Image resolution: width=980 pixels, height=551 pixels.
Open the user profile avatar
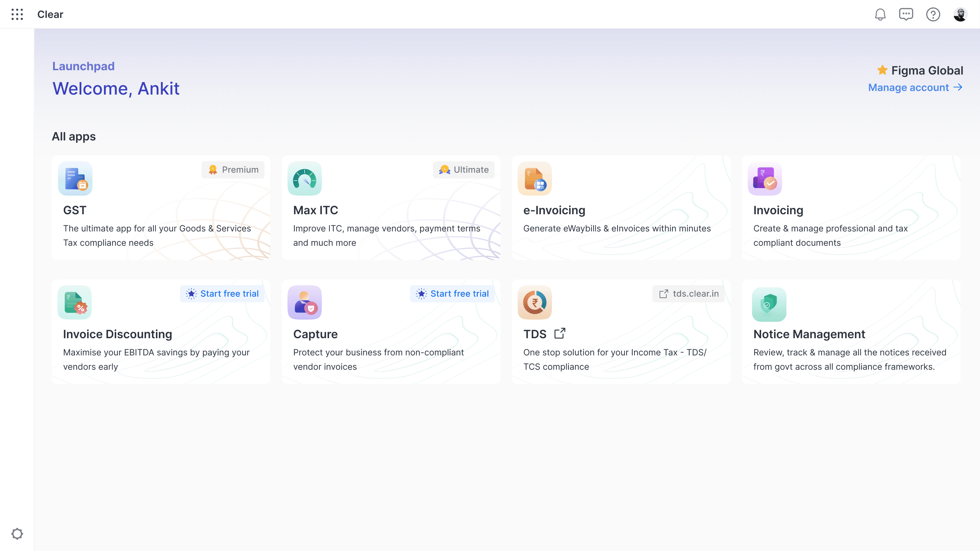pyautogui.click(x=960, y=14)
